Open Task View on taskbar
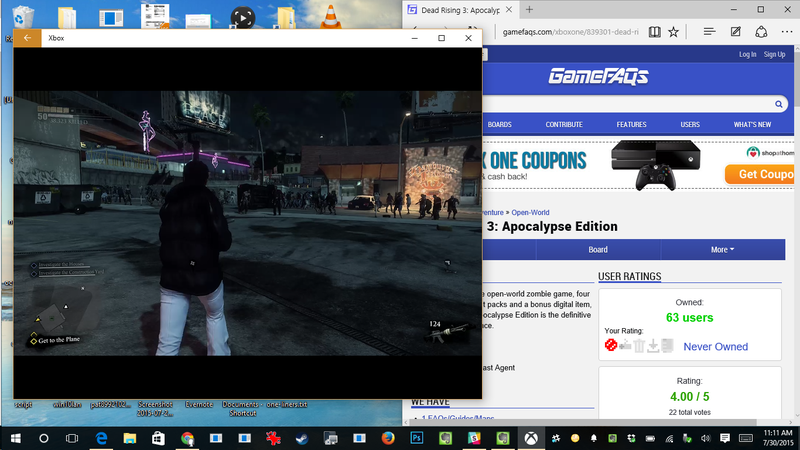This screenshot has width=800, height=450. pyautogui.click(x=72, y=438)
